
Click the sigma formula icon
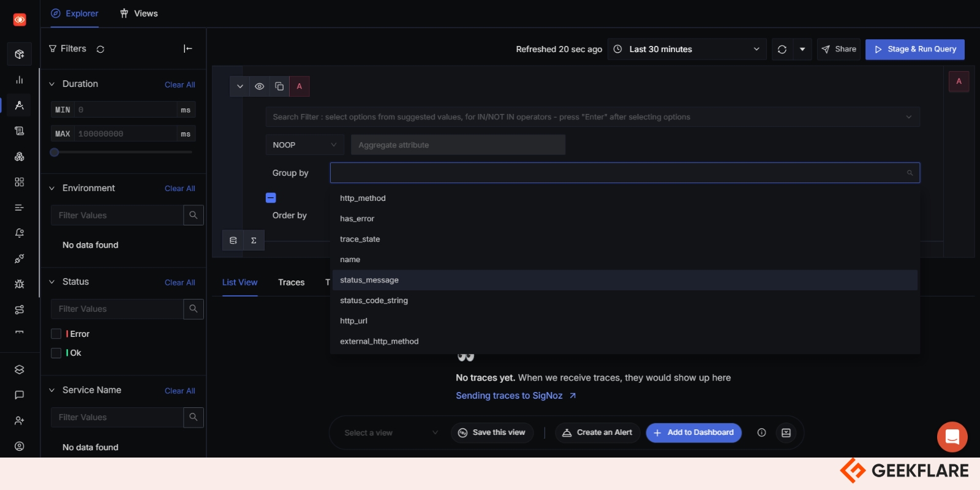coord(254,241)
